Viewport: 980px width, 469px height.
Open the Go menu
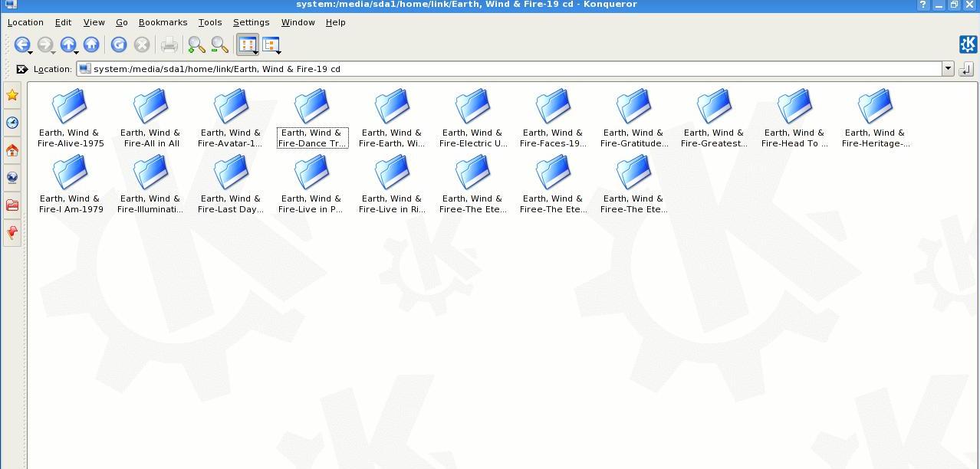click(122, 22)
